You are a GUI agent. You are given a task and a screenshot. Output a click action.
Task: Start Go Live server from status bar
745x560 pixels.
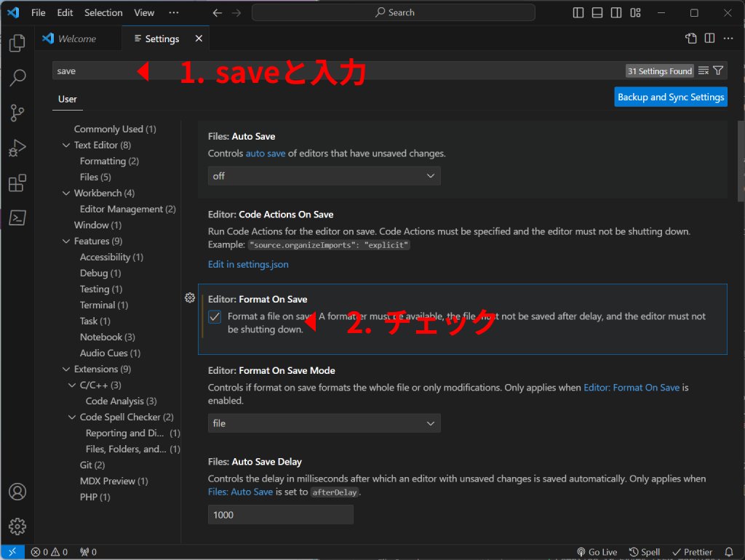[597, 551]
